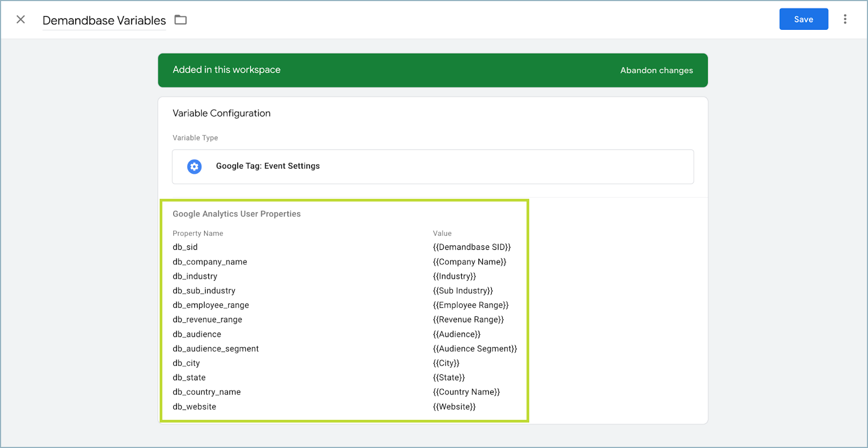868x448 pixels.
Task: Click the {{Revenue Range}} value
Action: pyautogui.click(x=469, y=320)
